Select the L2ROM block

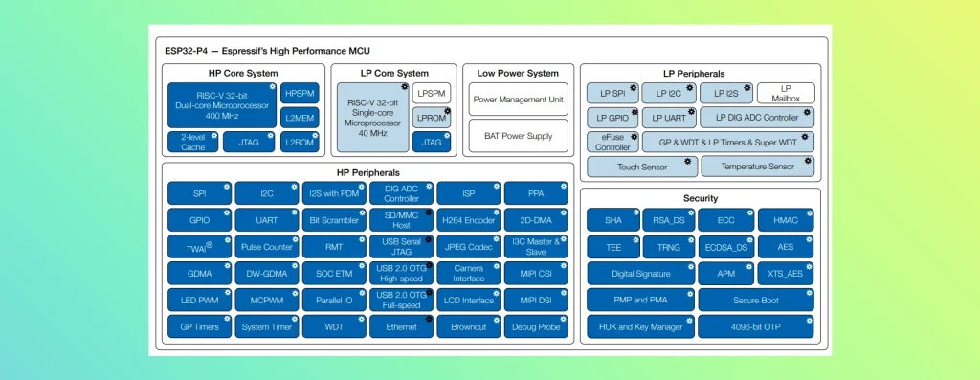click(x=300, y=142)
